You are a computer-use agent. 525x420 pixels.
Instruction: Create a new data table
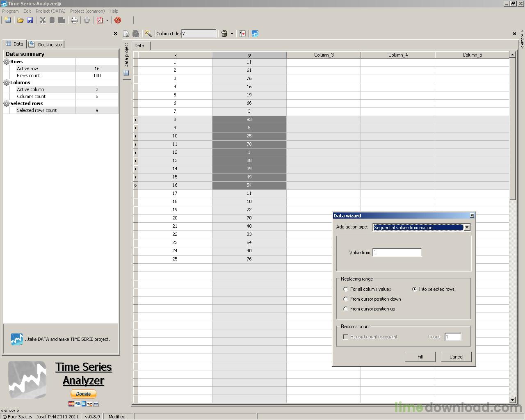click(7, 20)
